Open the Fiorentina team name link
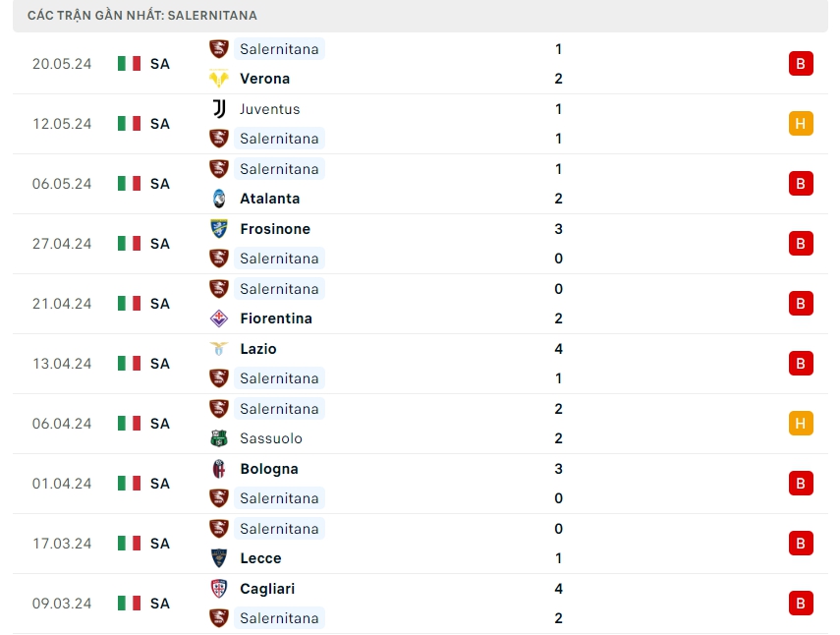The width and height of the screenshot is (840, 635). (275, 318)
